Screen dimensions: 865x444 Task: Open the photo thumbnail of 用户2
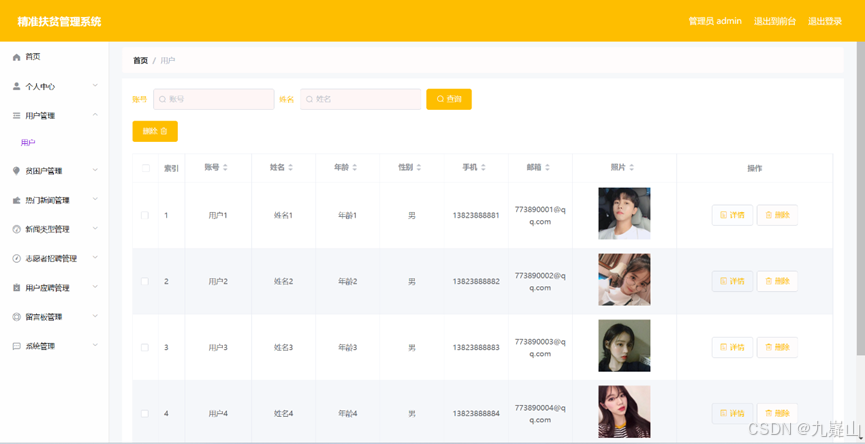(x=624, y=280)
